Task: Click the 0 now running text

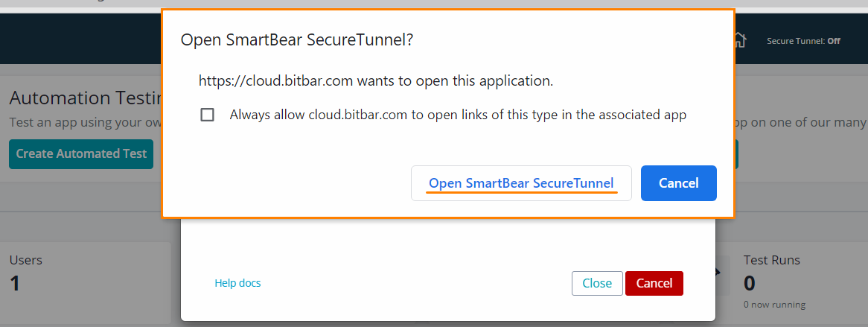Action: click(x=774, y=305)
